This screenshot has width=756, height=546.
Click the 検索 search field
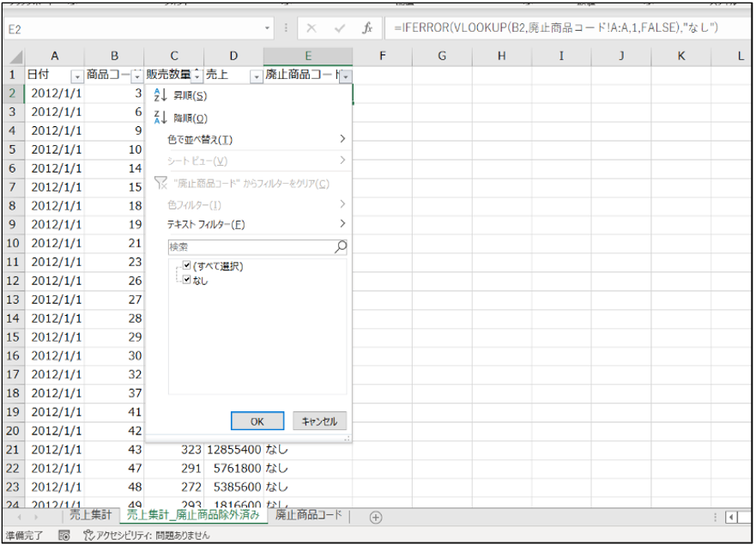point(249,246)
